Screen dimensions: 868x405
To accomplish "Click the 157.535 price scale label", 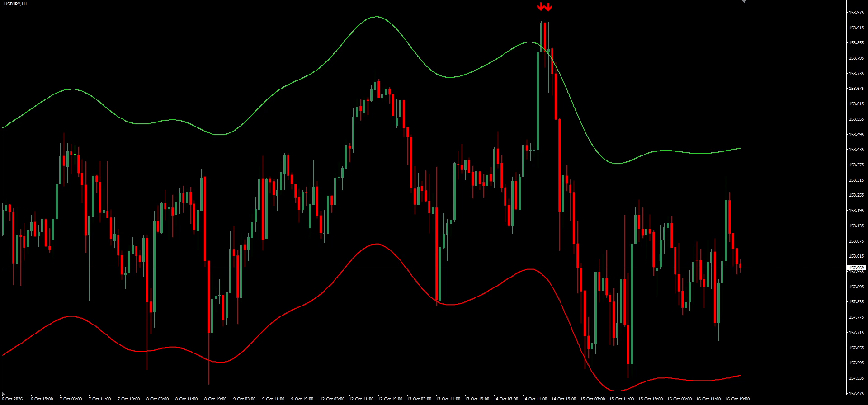I will [856, 378].
